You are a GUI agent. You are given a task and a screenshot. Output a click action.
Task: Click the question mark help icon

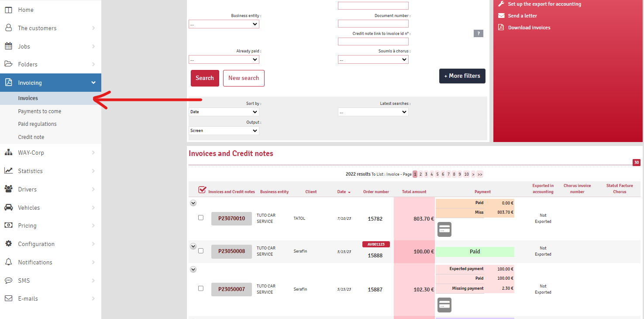[478, 34]
